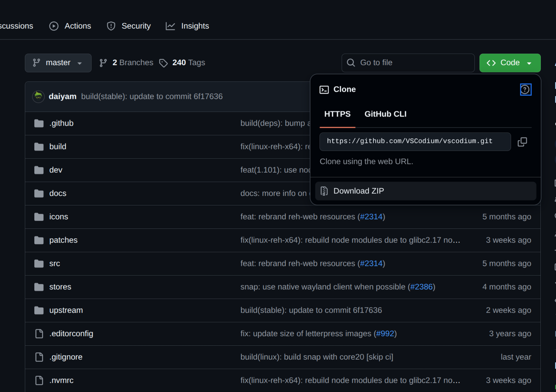Click the clone help question mark icon
The width and height of the screenshot is (556, 392).
pyautogui.click(x=526, y=89)
